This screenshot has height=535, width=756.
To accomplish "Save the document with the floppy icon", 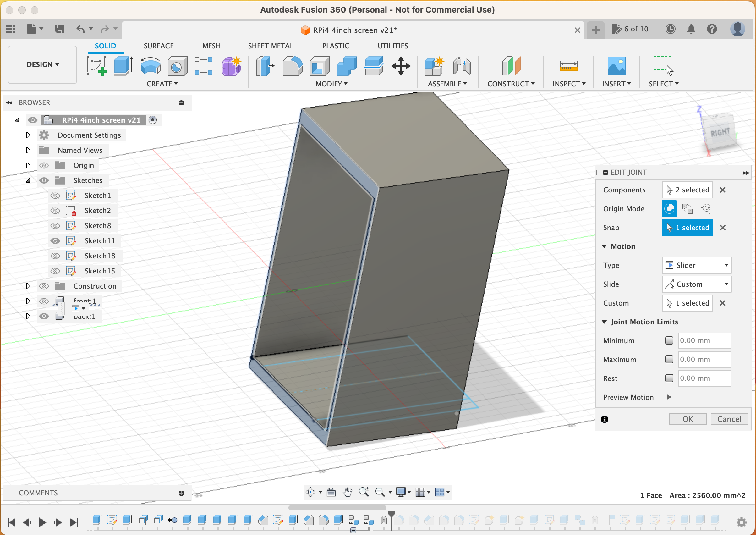I will [60, 29].
